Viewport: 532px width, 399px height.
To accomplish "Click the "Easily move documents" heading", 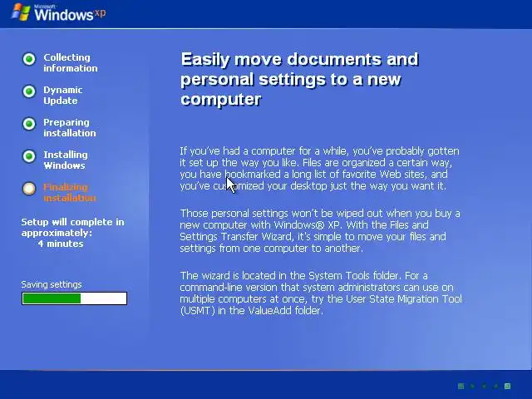I will pyautogui.click(x=299, y=80).
